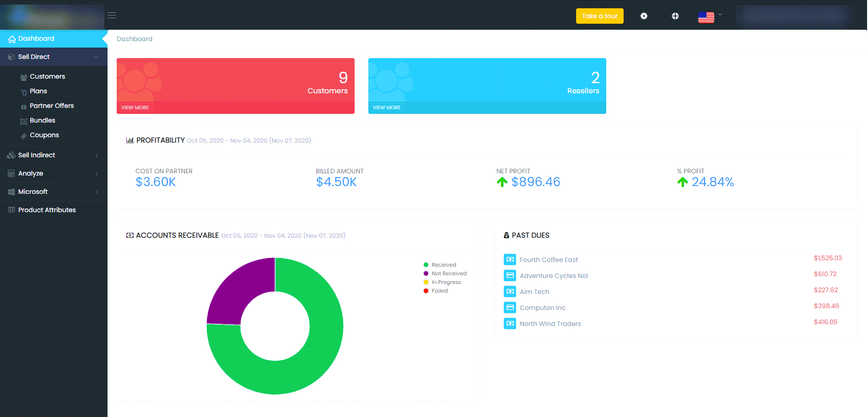Click the help lifebuoy icon

pos(675,16)
